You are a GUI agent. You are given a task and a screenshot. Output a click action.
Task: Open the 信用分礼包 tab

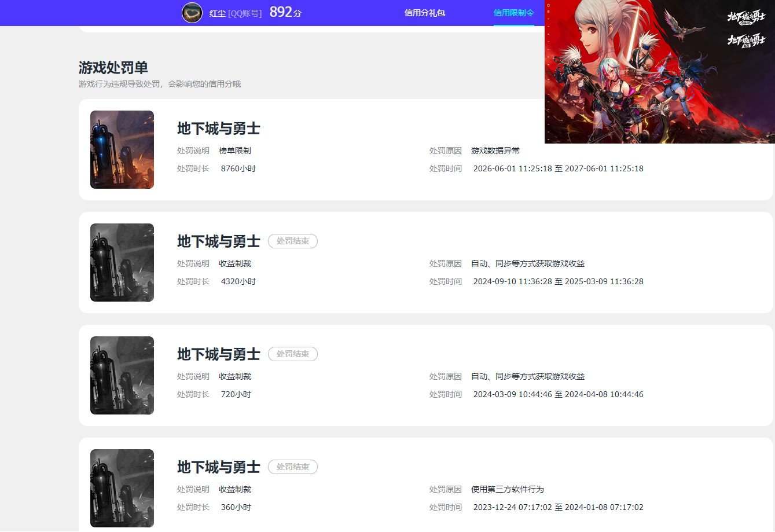[424, 13]
